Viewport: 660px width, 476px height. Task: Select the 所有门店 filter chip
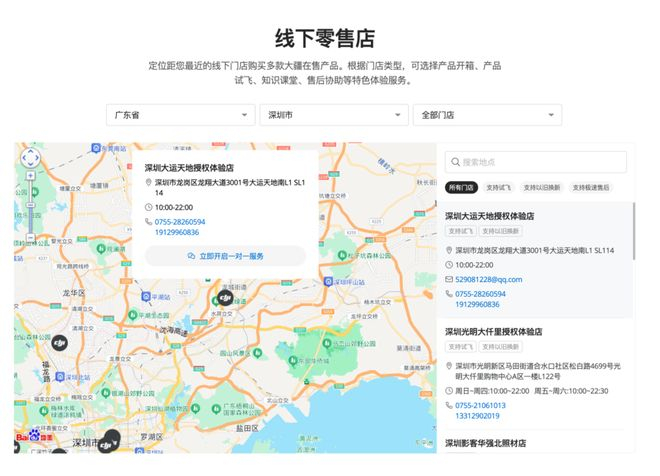[x=461, y=187]
